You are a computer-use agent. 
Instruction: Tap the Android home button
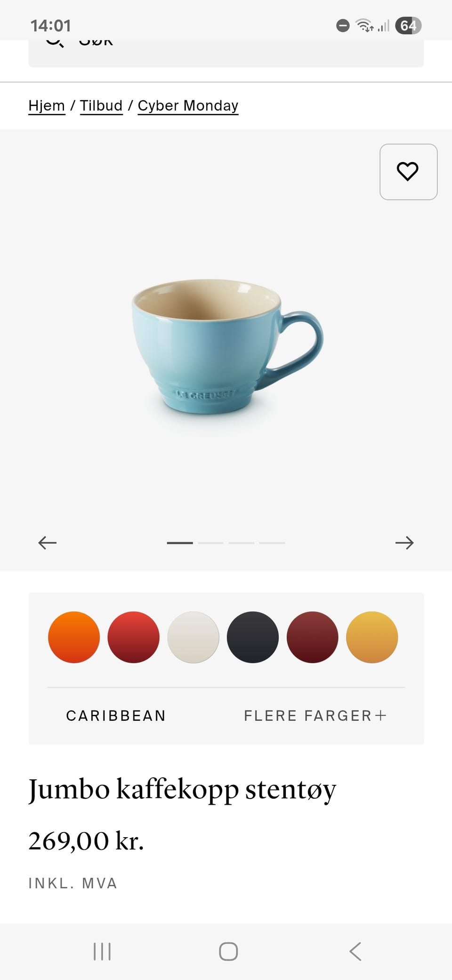tap(228, 951)
